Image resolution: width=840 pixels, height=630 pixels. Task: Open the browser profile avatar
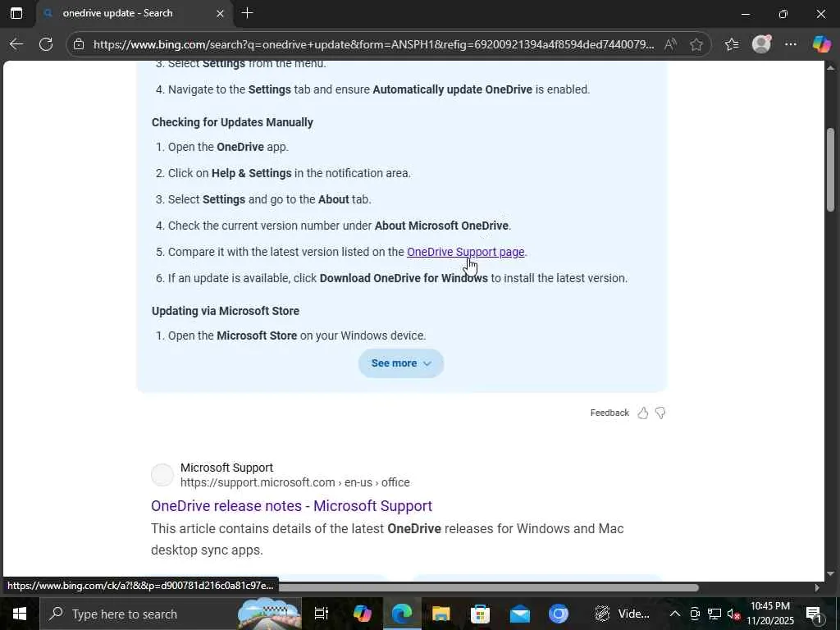click(761, 44)
